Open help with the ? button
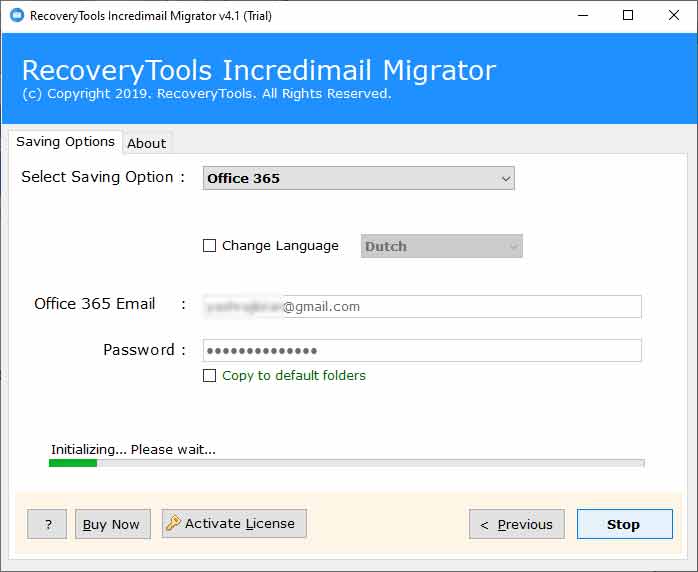This screenshot has height=572, width=698. [x=47, y=524]
